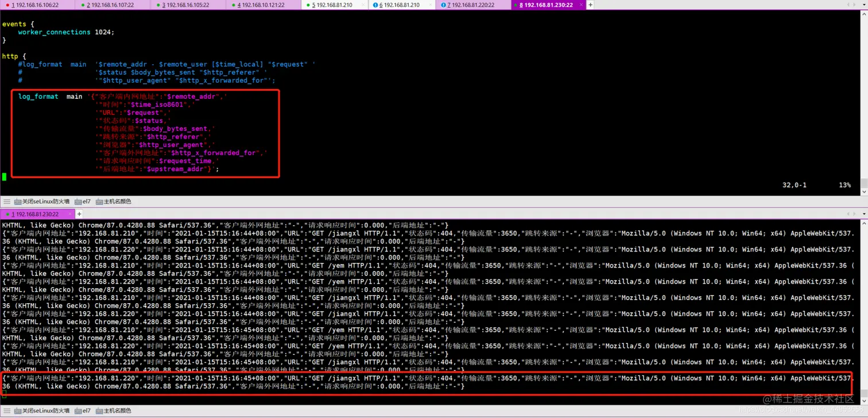Click previous-tab arrow in lower tab bar
The image size is (868, 418).
(x=848, y=214)
